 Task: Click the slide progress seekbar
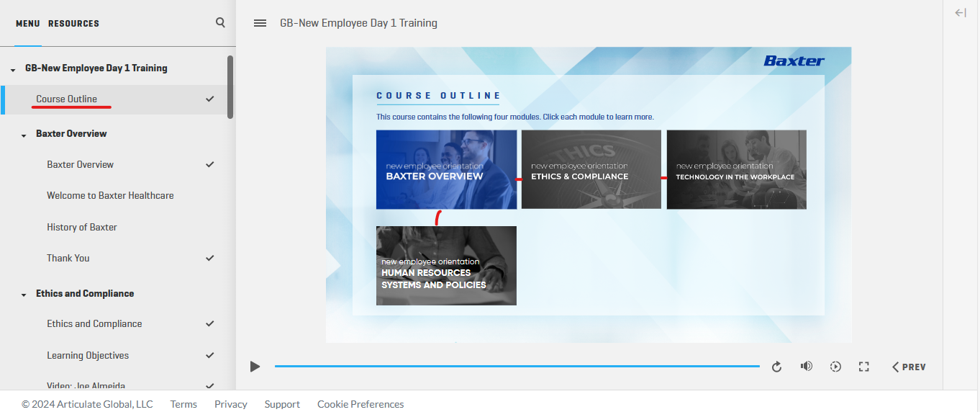point(517,367)
